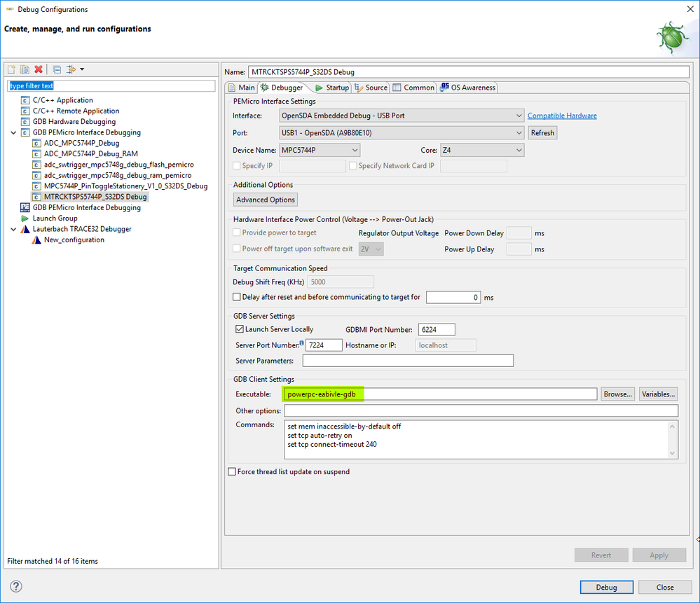
Task: Switch to the Common tab
Action: pos(413,88)
